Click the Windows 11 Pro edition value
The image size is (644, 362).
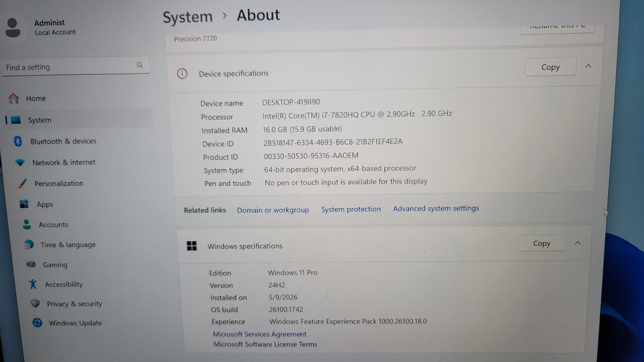coord(293,273)
